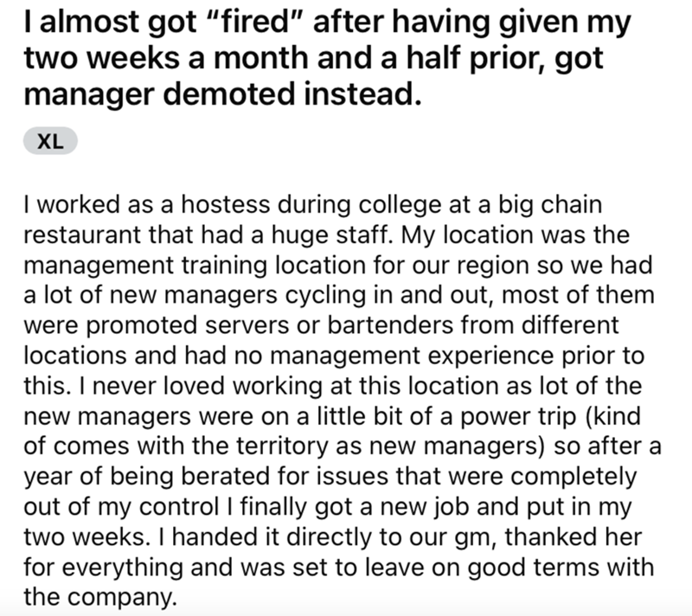The height and width of the screenshot is (616, 692).
Task: Click the line "for everything and was set to leave"
Action: (x=338, y=567)
